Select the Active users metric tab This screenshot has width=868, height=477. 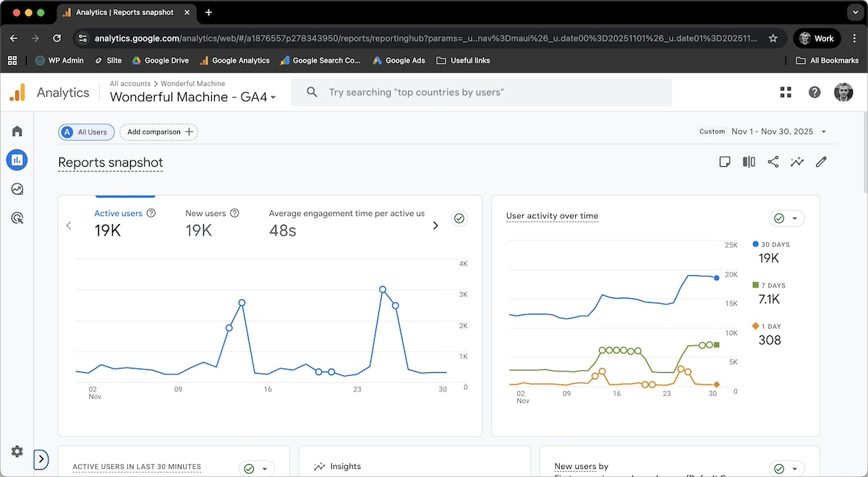(125, 223)
